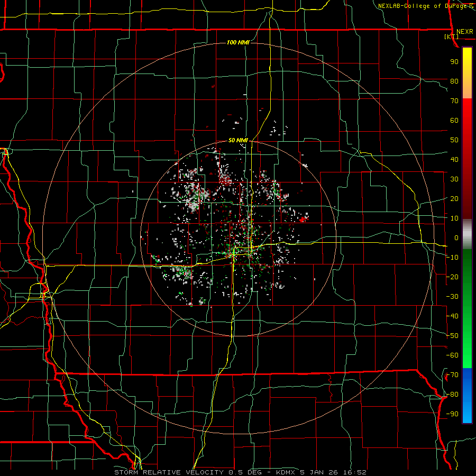The height and width of the screenshot is (476, 476).
Task: Click the -70 tick label on velocity scale
Action: [452, 375]
